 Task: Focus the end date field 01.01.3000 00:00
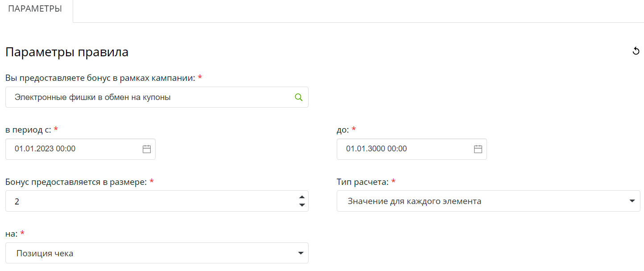376,149
